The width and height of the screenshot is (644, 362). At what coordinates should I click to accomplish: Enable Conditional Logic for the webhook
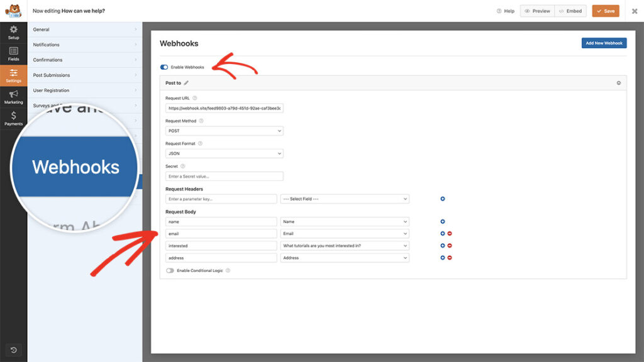point(169,270)
